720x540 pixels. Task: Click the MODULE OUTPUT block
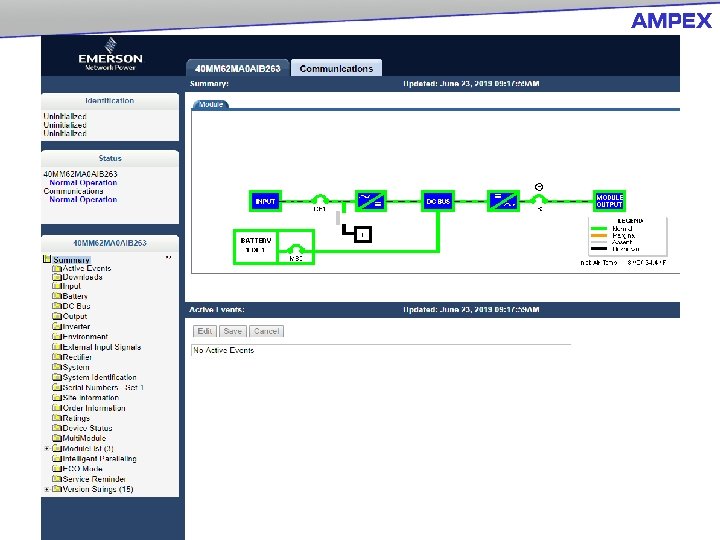[609, 201]
